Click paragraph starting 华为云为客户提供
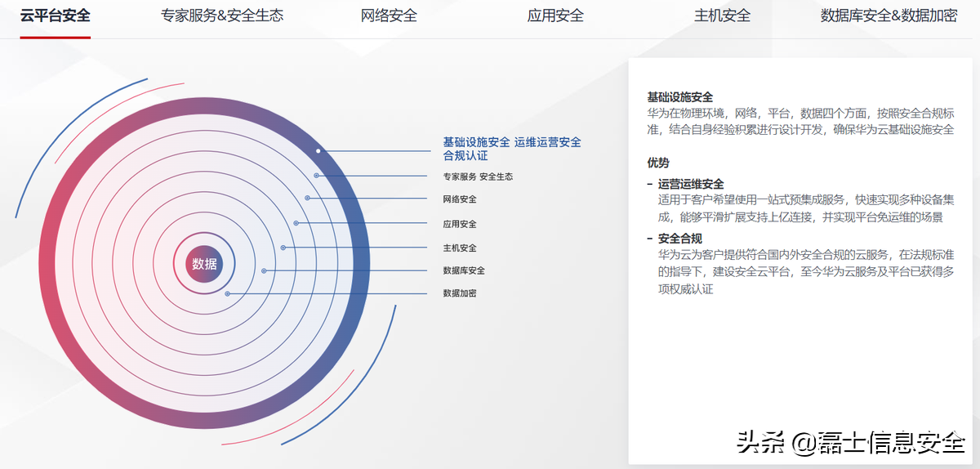 806,271
